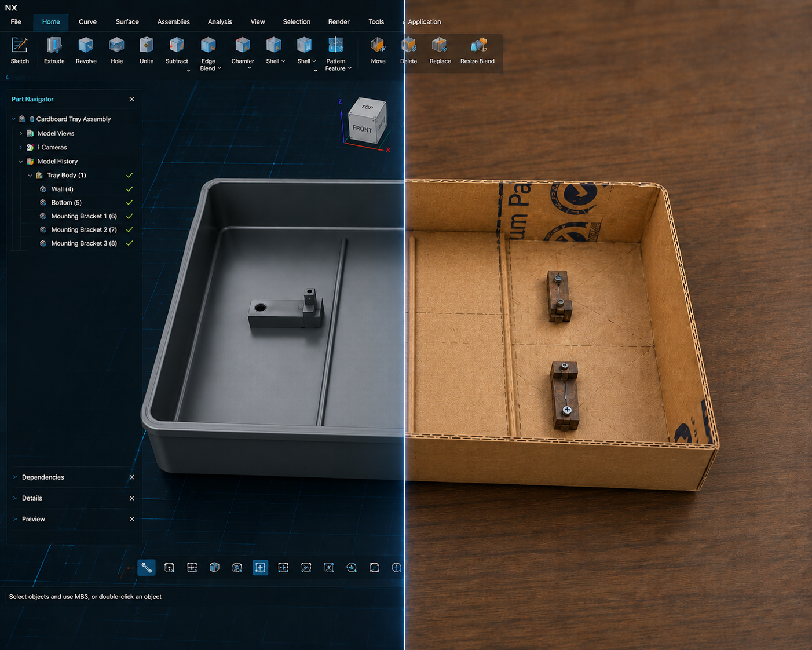Toggle the Tray Body (1) checkmark
The image size is (812, 650).
click(129, 175)
